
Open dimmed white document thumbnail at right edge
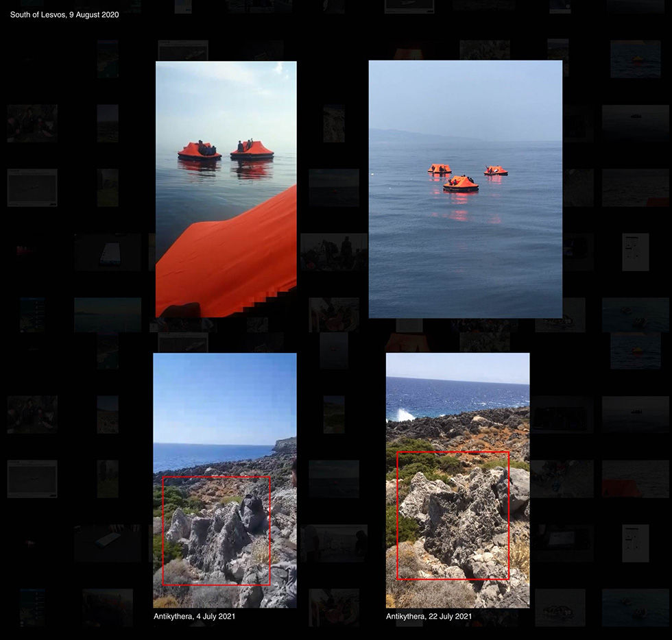point(636,252)
